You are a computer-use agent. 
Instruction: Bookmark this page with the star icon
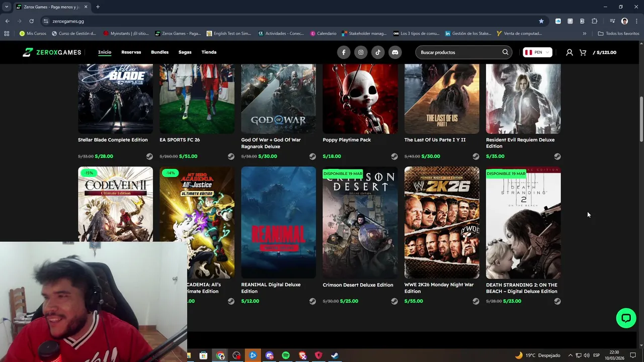[x=541, y=21]
